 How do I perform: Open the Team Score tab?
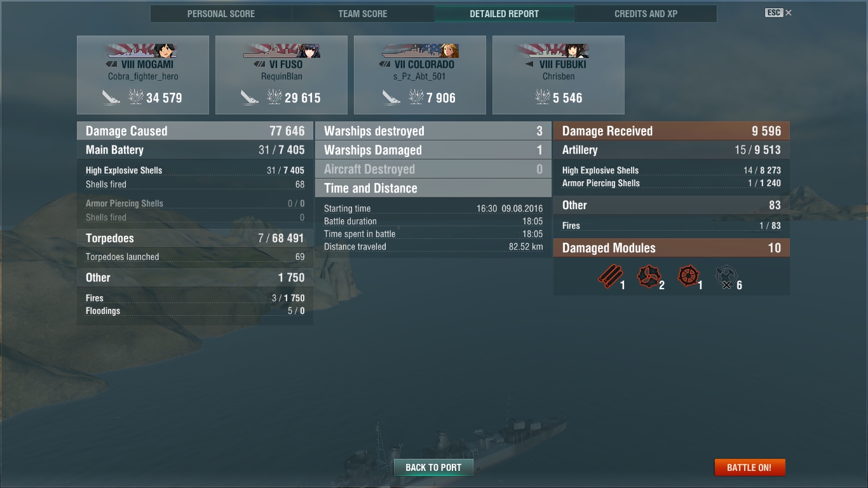click(363, 13)
